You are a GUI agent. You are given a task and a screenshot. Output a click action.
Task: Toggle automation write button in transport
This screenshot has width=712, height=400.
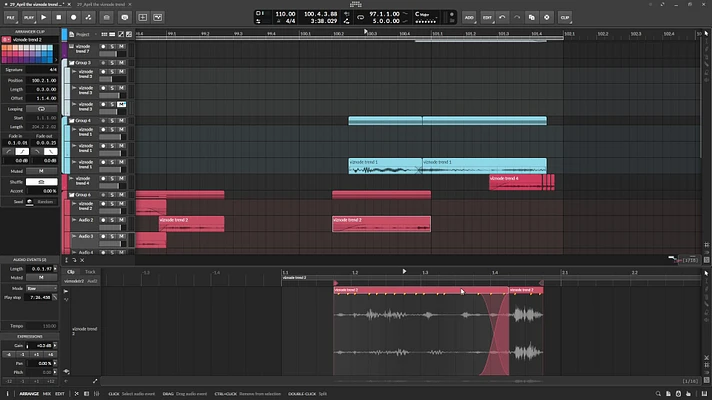[x=89, y=17]
